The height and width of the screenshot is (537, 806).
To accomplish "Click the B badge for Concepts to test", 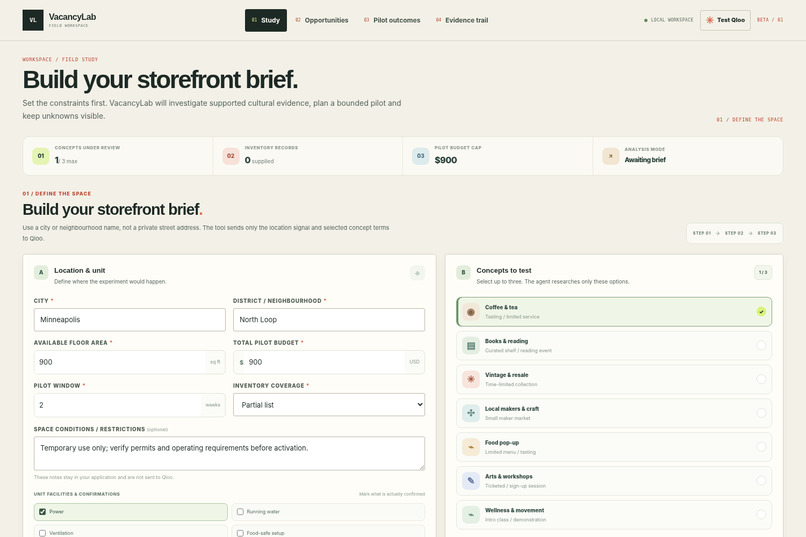I will click(463, 272).
